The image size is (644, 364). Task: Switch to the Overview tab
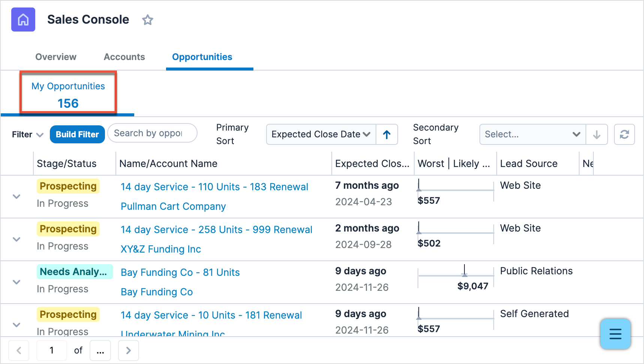(x=56, y=57)
